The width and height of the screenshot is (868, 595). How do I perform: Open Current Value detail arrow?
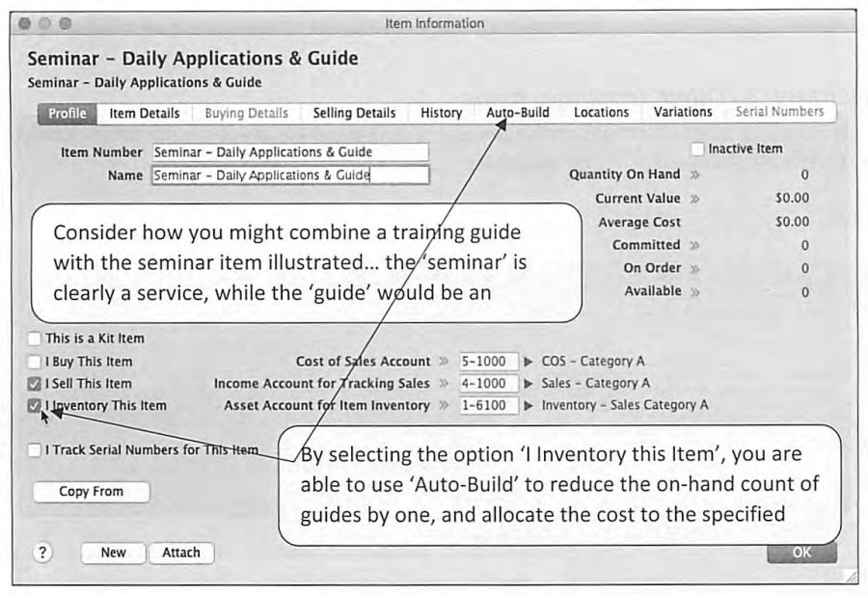point(694,198)
